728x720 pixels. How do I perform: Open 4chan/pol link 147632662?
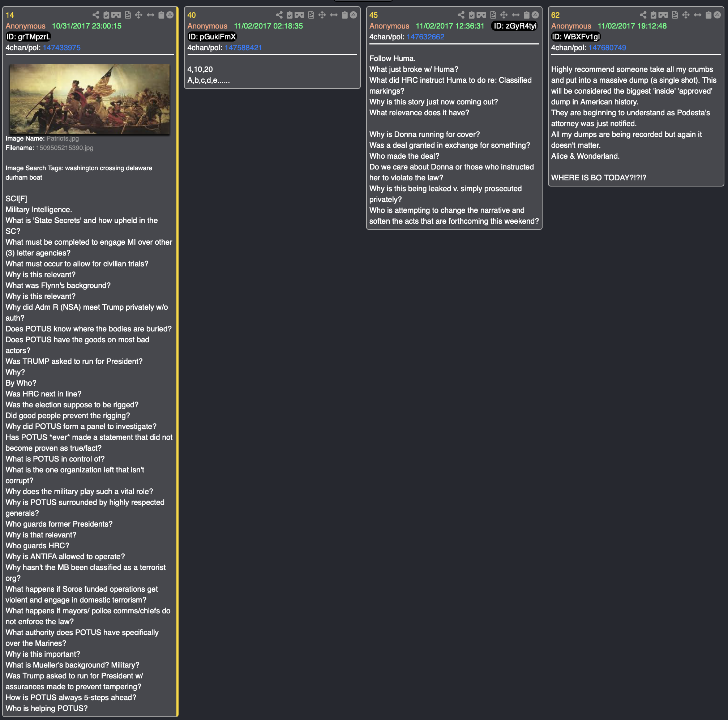(x=425, y=37)
